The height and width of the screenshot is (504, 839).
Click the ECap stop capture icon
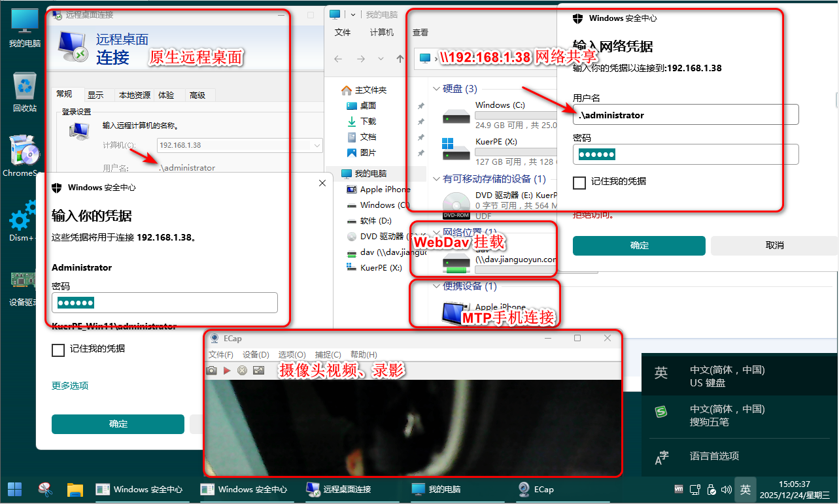coord(242,371)
